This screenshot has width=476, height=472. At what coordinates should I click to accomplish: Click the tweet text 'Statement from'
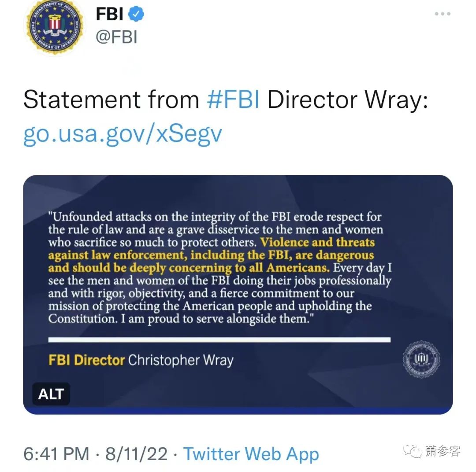[x=111, y=99]
